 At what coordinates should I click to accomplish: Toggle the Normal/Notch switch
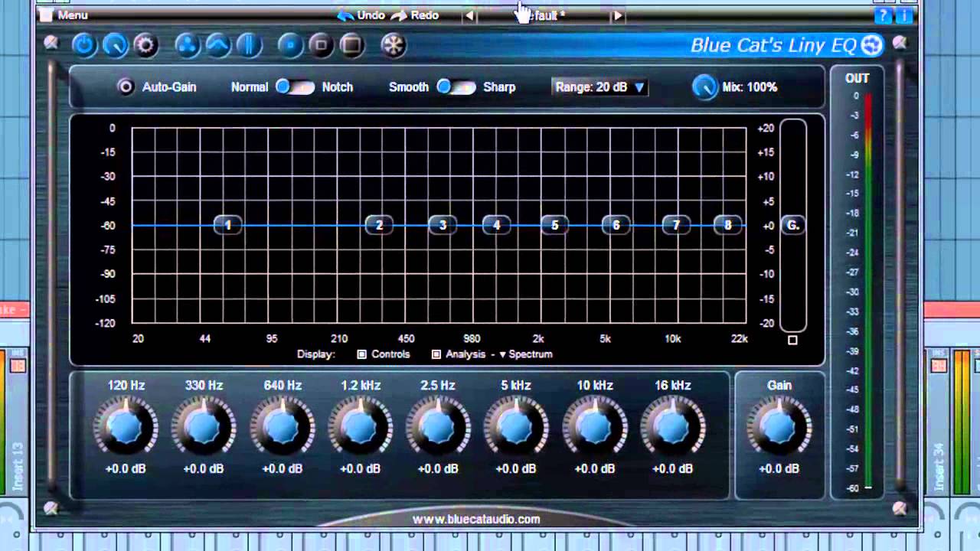[x=296, y=87]
